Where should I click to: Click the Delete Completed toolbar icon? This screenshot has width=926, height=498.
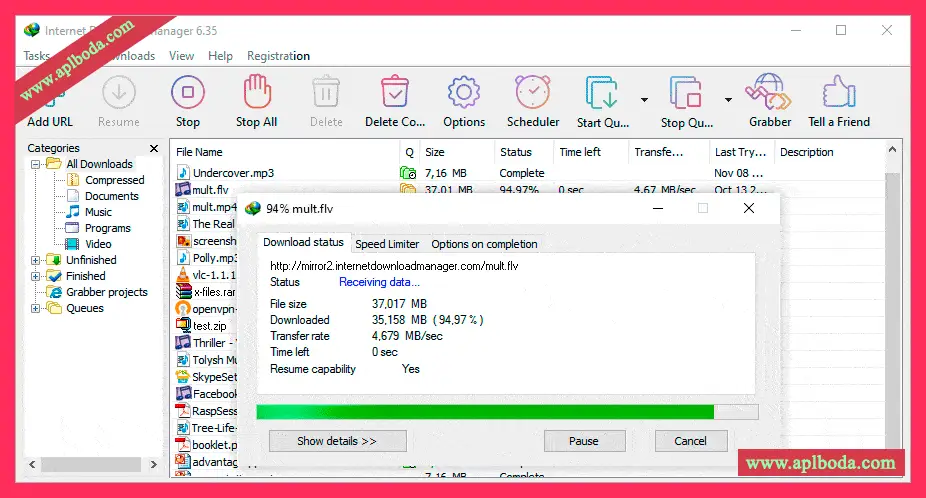[395, 93]
